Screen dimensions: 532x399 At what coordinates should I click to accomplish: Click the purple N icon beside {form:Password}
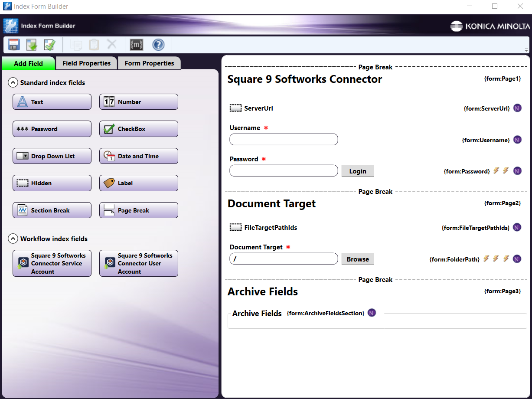click(x=517, y=171)
